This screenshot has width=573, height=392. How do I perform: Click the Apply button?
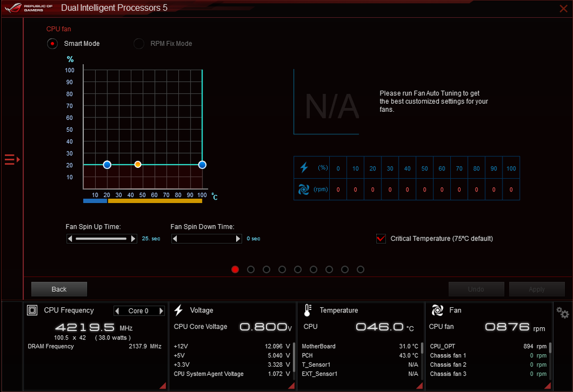pyautogui.click(x=537, y=289)
